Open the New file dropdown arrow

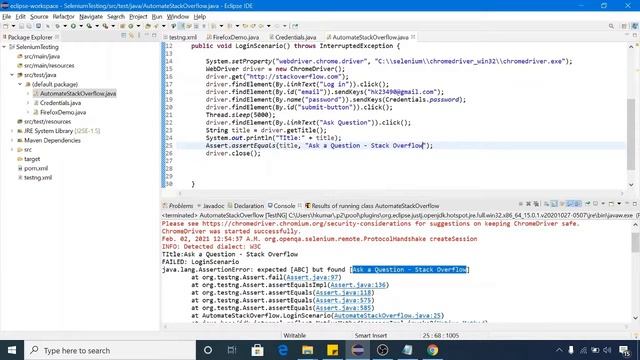click(13, 26)
